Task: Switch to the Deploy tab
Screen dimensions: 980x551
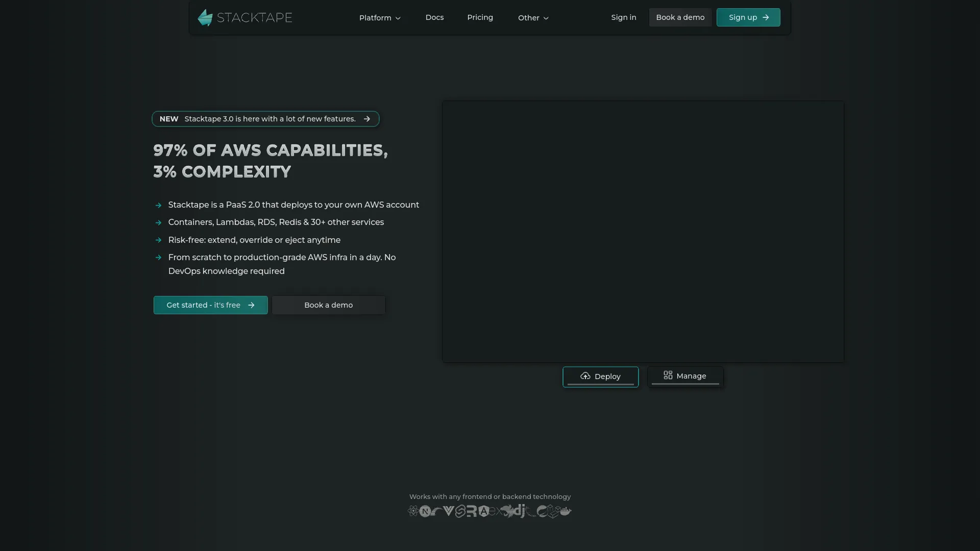Action: click(x=601, y=377)
